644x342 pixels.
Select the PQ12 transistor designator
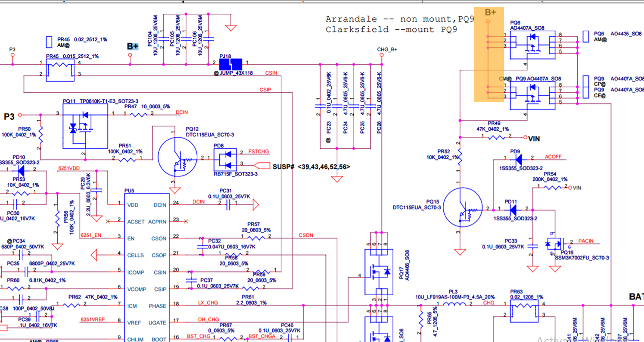click(192, 129)
